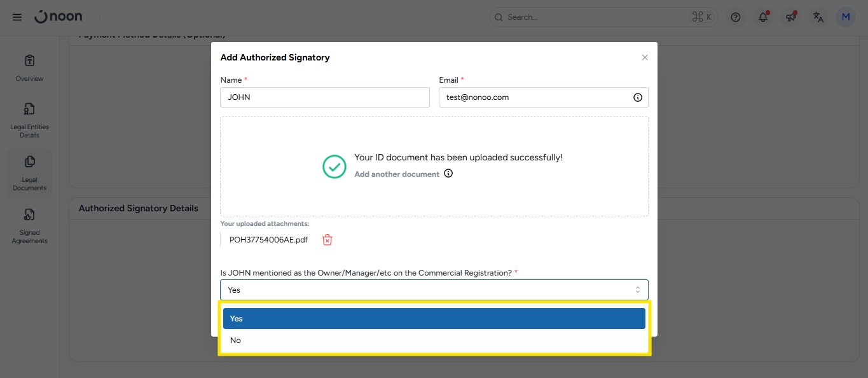Click the announcements megaphone icon
The width and height of the screenshot is (868, 378).
coord(791,17)
